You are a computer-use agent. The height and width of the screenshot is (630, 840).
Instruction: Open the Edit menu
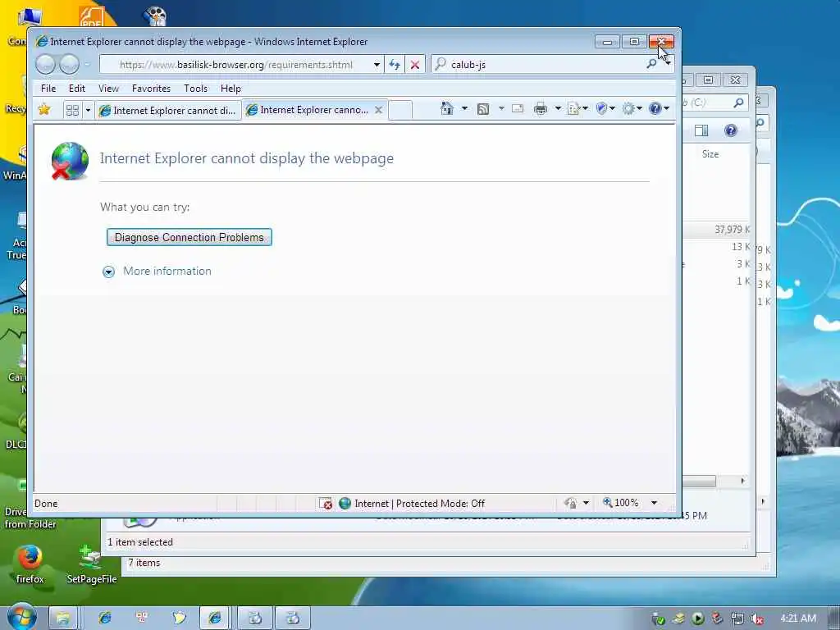point(76,89)
